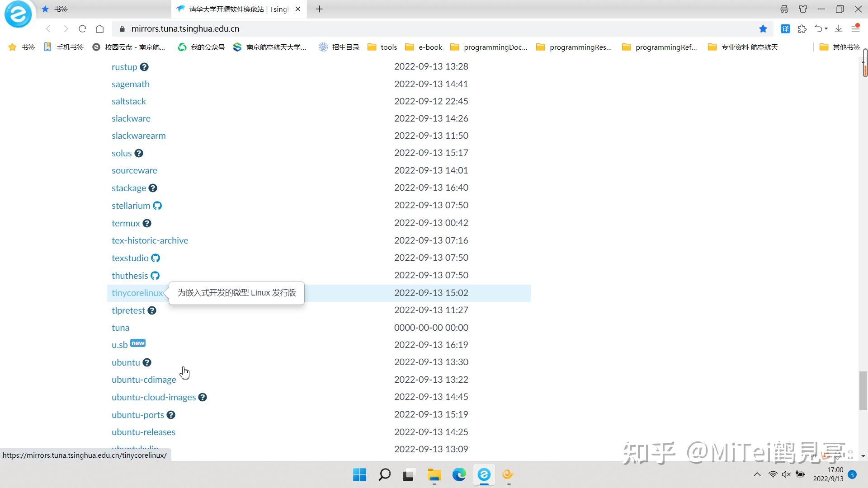The width and height of the screenshot is (868, 488).
Task: Click scroll-down arrow of page scrollbar
Action: coord(863,456)
